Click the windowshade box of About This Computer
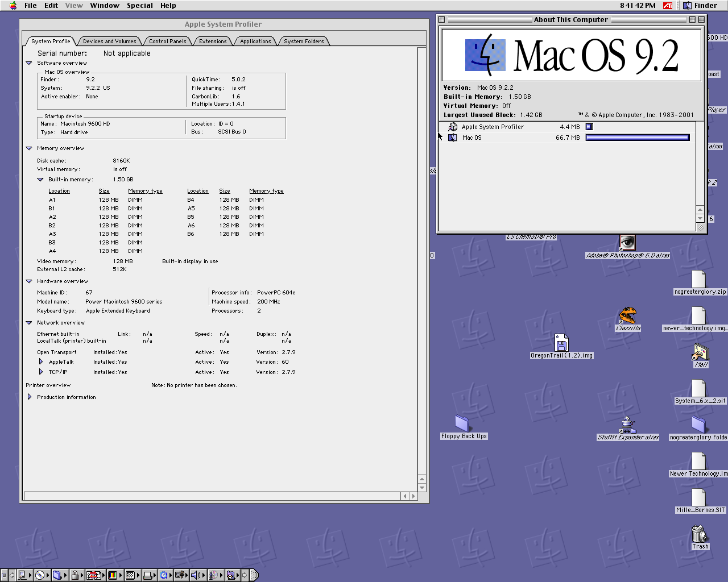 click(701, 19)
